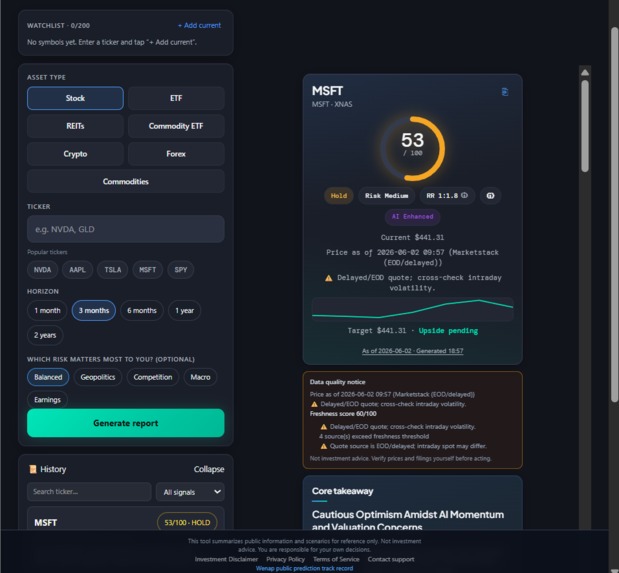Click the first warning icon in Data quality notice
Screen dimensions: 619x573
(x=314, y=404)
